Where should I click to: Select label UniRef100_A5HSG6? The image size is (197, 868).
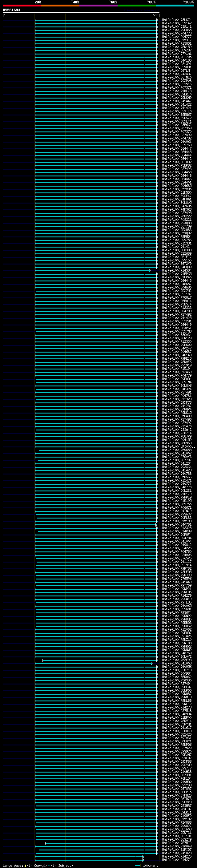click(176, 477)
